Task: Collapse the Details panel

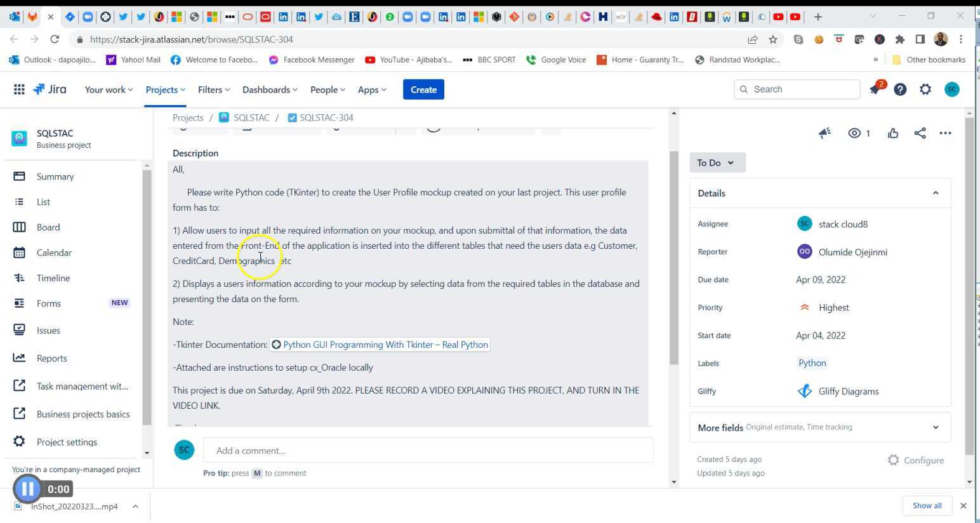Action: click(x=935, y=193)
